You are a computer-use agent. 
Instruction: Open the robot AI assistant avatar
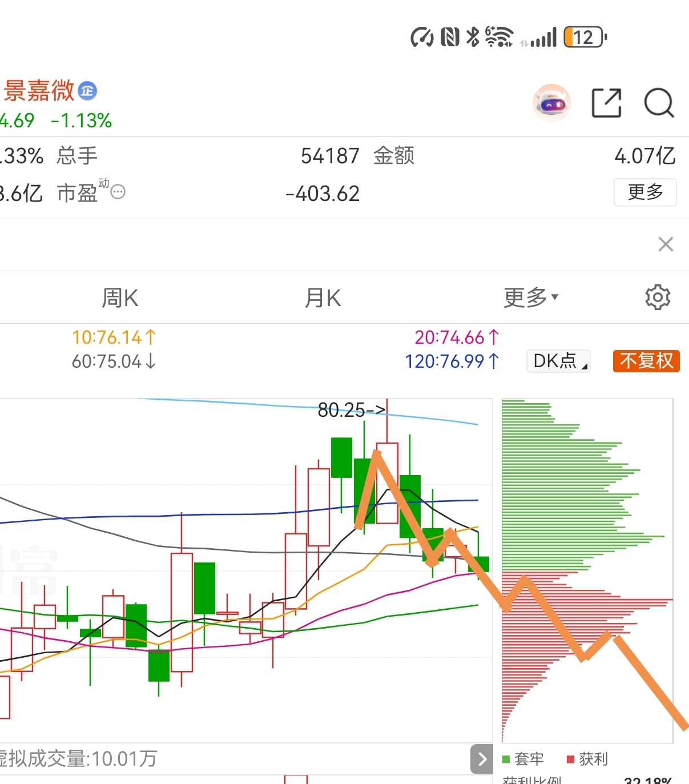pyautogui.click(x=551, y=103)
